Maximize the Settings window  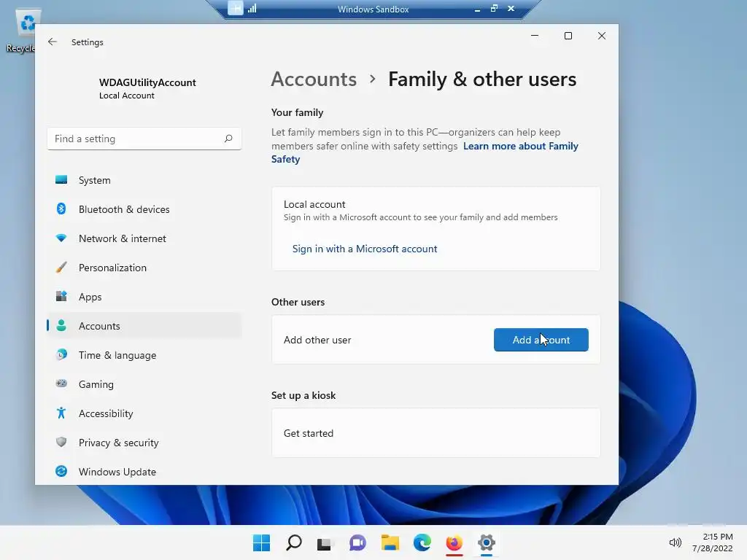(x=568, y=36)
